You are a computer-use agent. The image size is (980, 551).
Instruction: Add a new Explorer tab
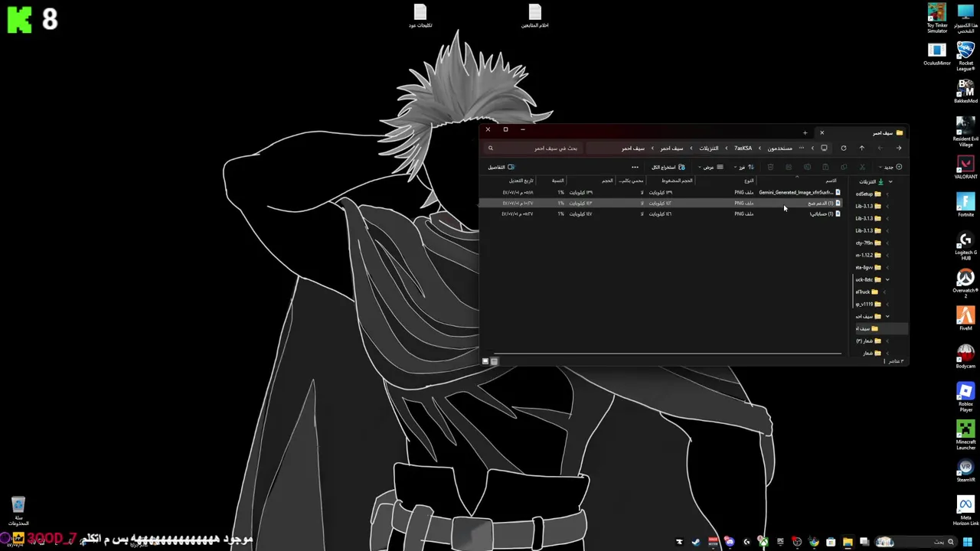(805, 132)
